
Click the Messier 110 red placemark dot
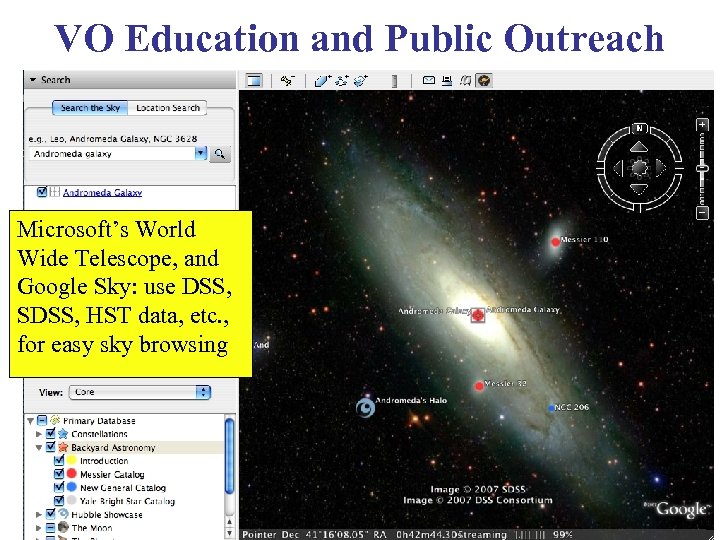[556, 242]
